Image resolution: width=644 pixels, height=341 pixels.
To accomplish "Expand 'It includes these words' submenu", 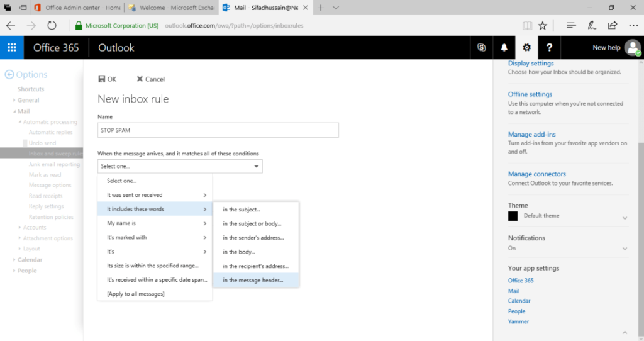I will point(155,209).
